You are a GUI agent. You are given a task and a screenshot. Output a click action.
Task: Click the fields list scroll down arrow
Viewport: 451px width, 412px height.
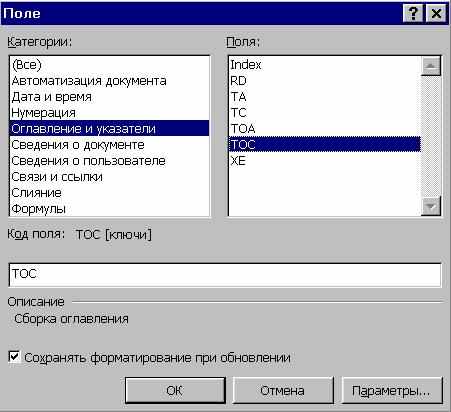[431, 206]
